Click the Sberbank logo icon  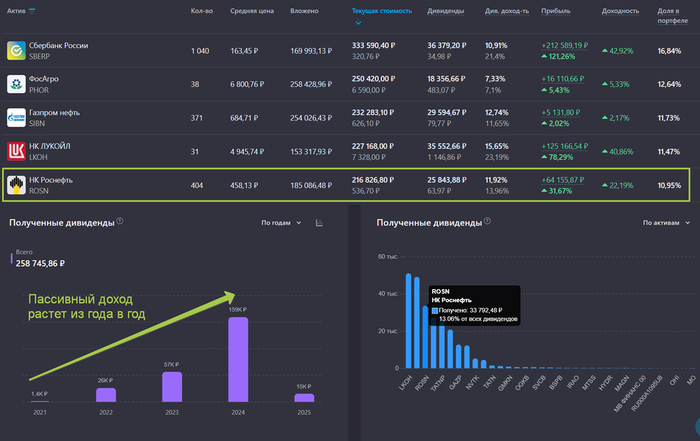[x=16, y=51]
